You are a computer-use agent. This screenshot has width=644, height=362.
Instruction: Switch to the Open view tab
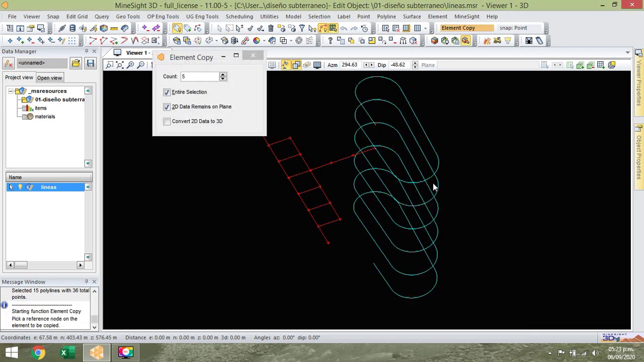click(x=49, y=77)
